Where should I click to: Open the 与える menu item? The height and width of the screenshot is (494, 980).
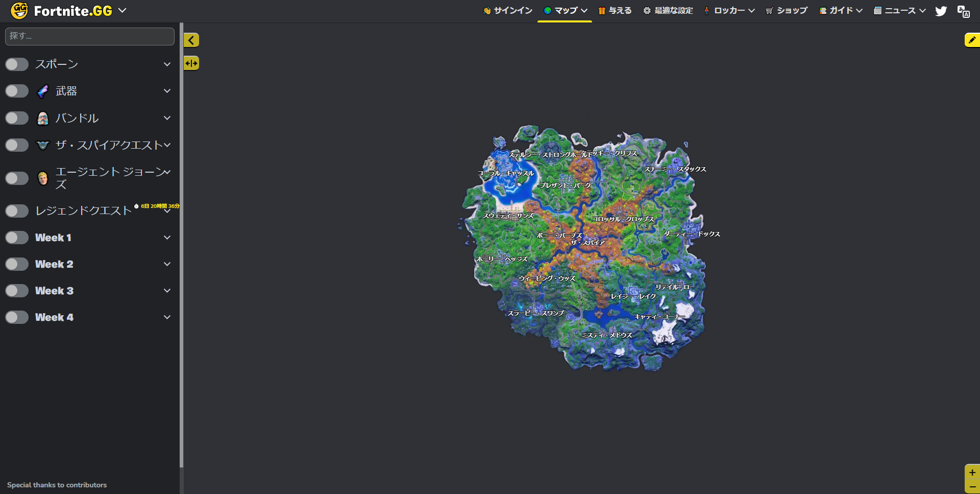pos(615,11)
